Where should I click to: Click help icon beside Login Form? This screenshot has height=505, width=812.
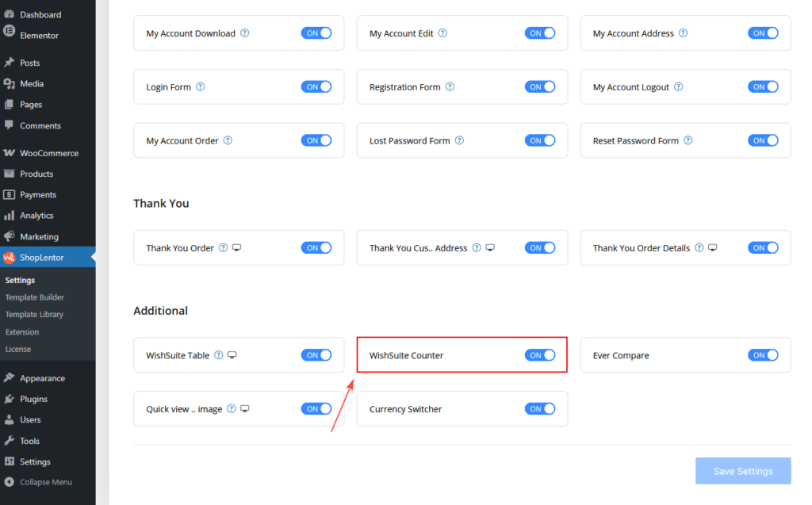click(201, 87)
